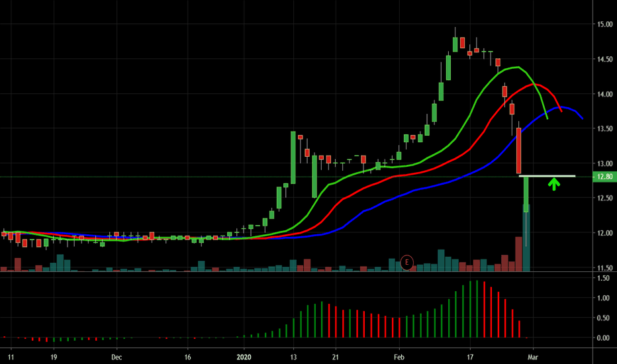Click the '2020' date axis label
This screenshot has width=617, height=364.
click(x=244, y=357)
